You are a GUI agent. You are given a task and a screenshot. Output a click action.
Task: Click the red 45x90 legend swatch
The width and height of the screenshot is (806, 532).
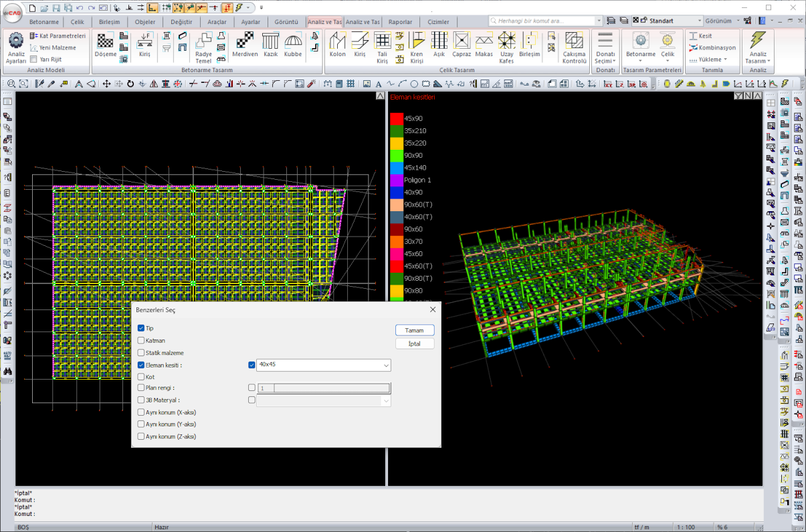point(397,118)
